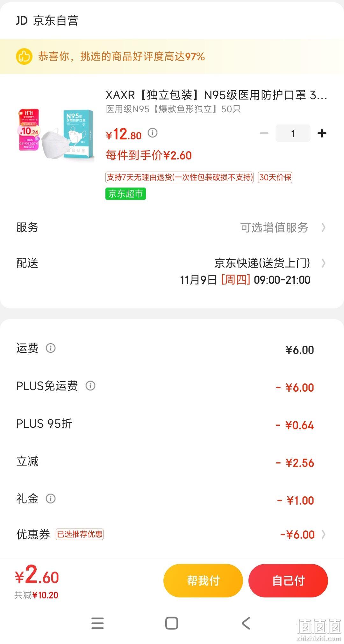Screen dimensions: 344x644
Task: Click the quantity field showing 1
Action: coord(293,133)
